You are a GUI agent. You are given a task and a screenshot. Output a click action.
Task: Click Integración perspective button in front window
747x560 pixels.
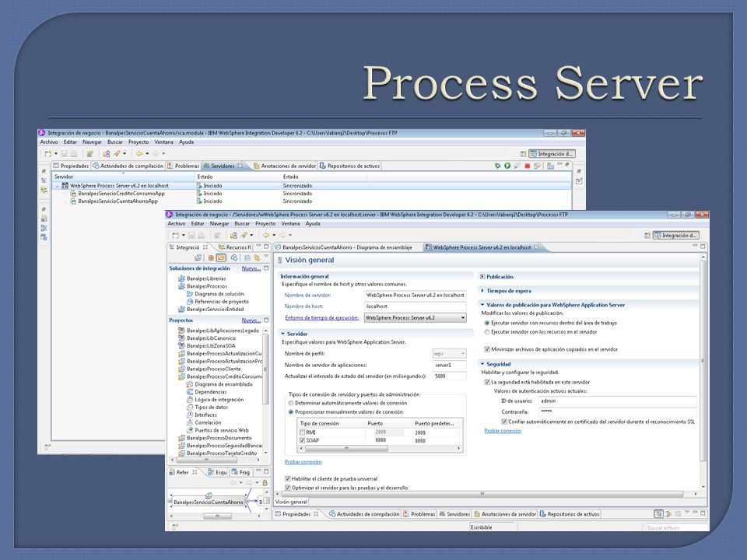(x=676, y=235)
